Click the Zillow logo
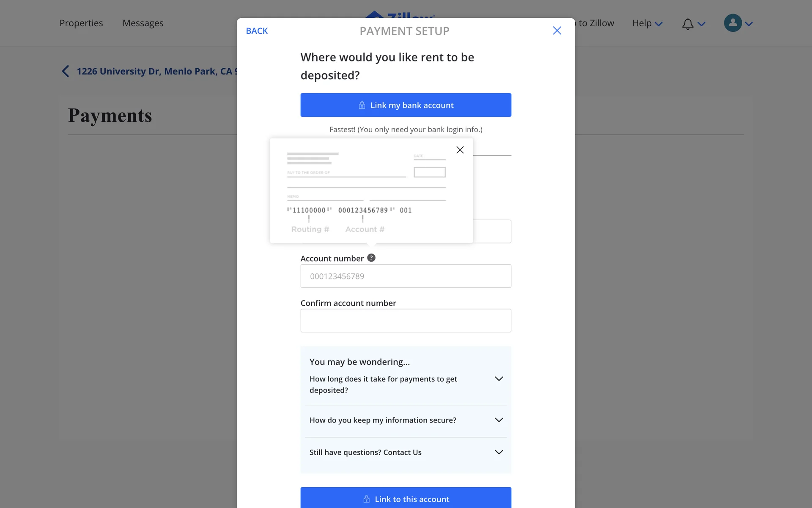This screenshot has width=812, height=508. [400, 14]
